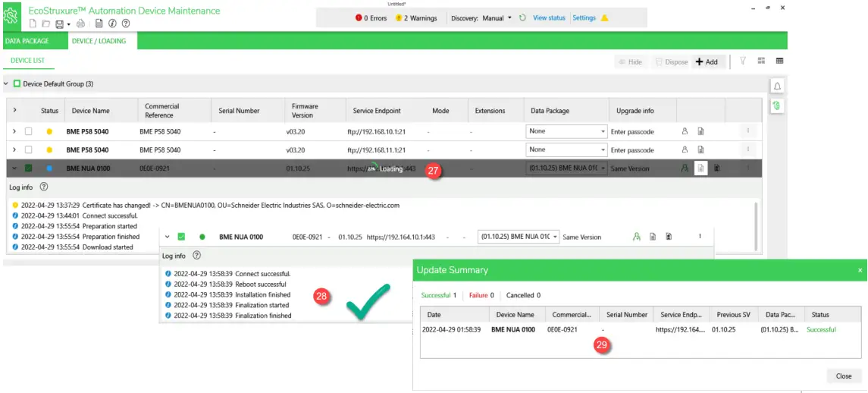Filter by Successful in Update Summary
This screenshot has height=393, width=868.
tap(438, 295)
